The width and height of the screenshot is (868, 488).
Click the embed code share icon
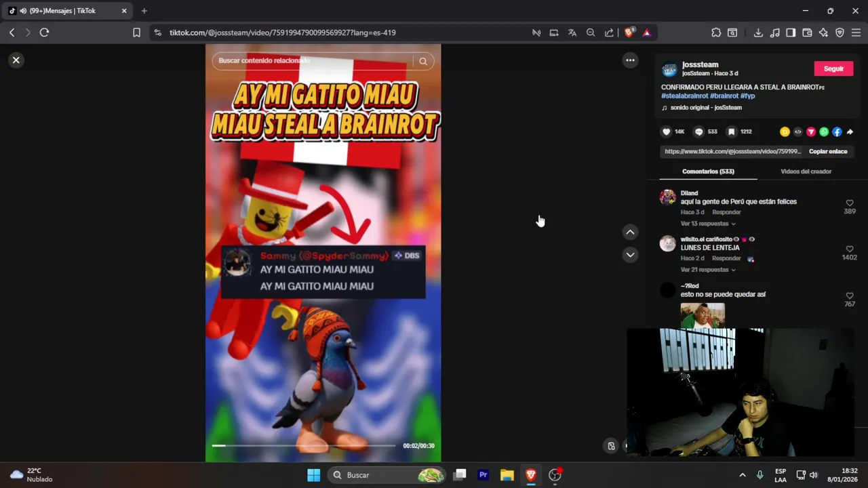797,132
